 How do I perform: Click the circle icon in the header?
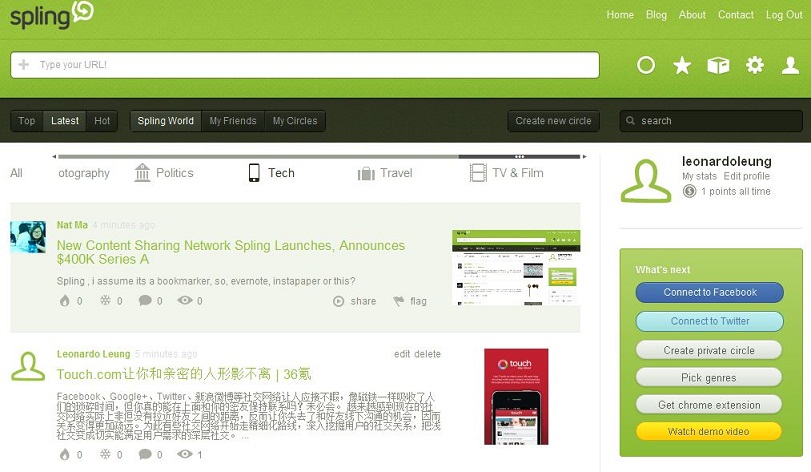(646, 65)
